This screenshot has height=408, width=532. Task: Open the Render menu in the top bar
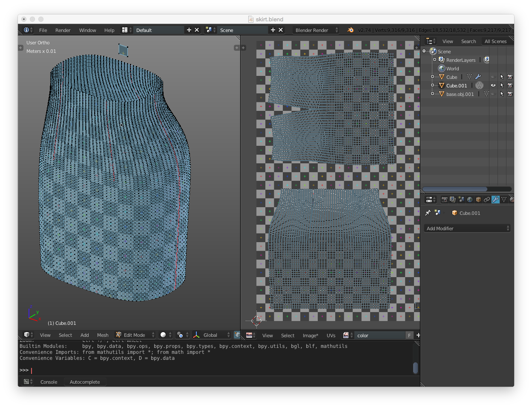(63, 30)
